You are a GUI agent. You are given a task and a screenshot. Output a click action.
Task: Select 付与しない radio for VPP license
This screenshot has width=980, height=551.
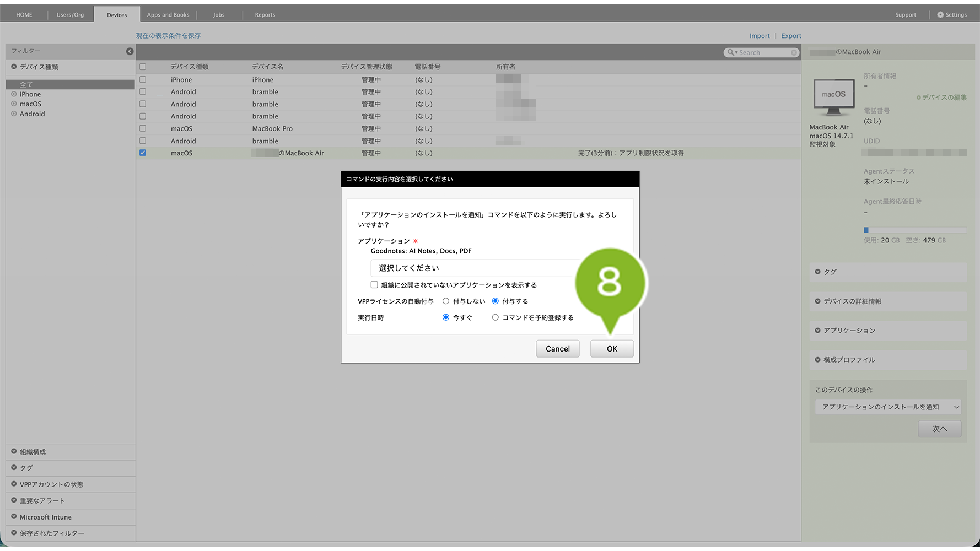coord(446,301)
